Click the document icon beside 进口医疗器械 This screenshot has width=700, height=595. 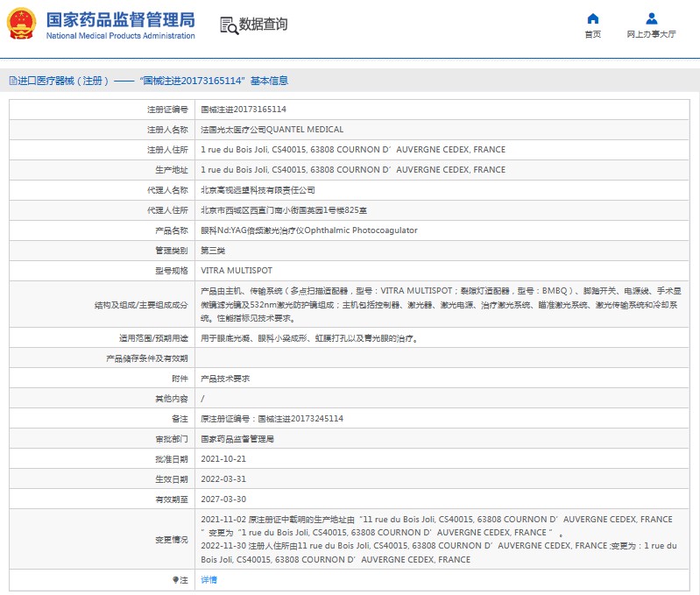tap(13, 81)
